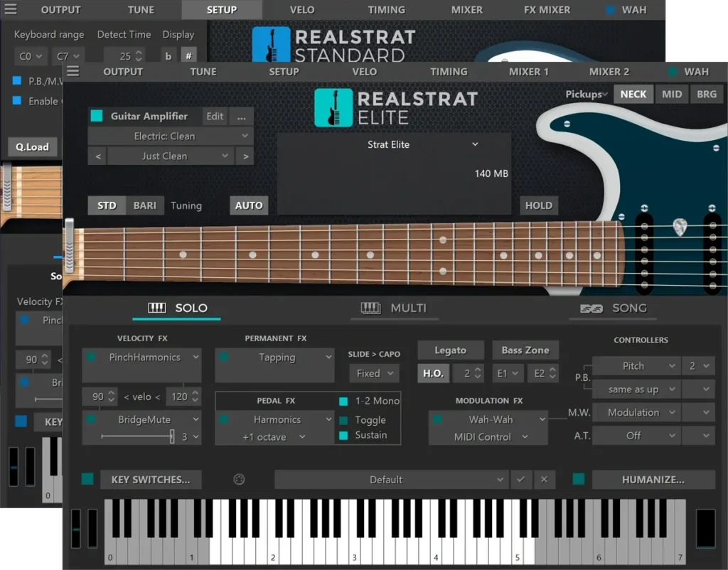Screen dimensions: 728x570
Task: Select BARI tuning
Action: [145, 205]
